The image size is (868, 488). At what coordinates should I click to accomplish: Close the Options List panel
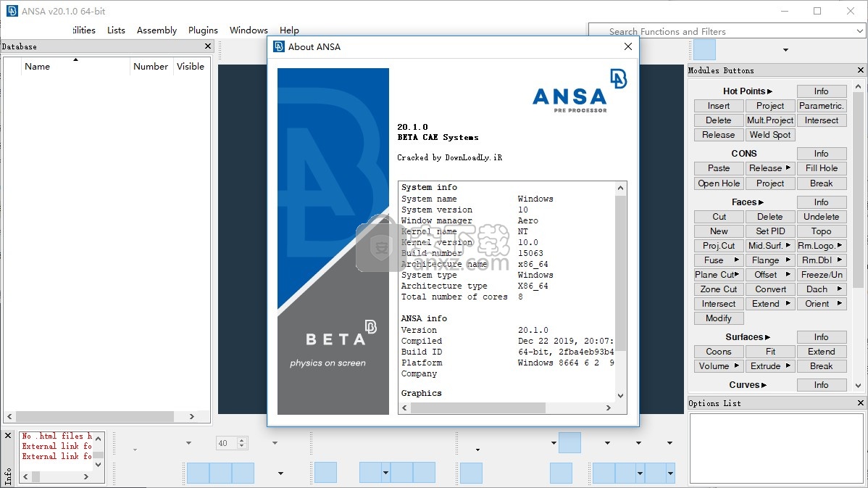pyautogui.click(x=860, y=403)
